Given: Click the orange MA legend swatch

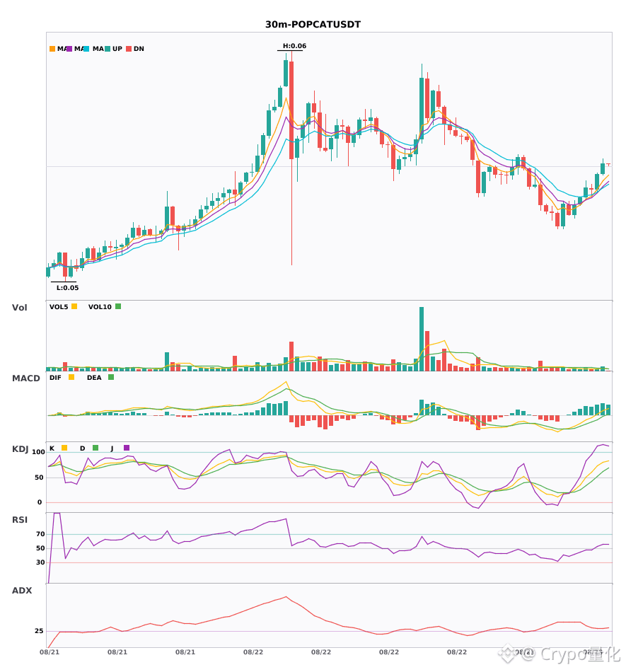Looking at the screenshot, I should [x=52, y=49].
